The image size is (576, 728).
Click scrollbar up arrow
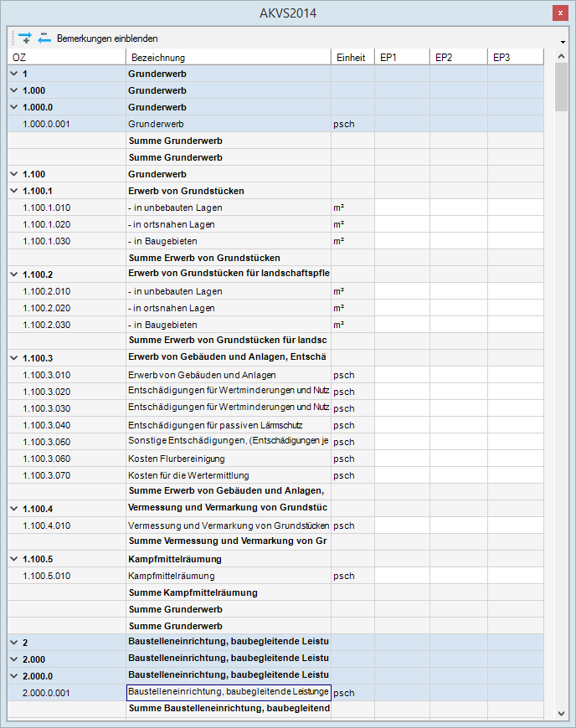tap(561, 56)
